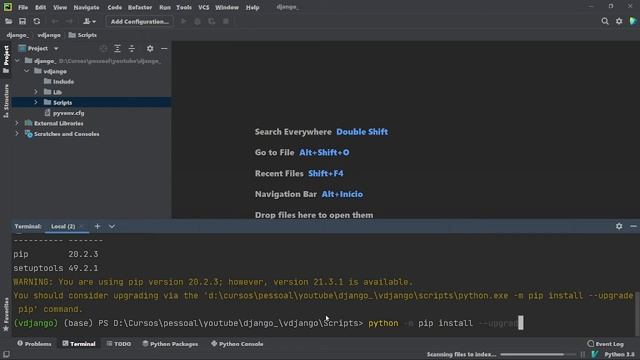
Task: Open the user profile dropdown in toolbar
Action: [x=89, y=21]
